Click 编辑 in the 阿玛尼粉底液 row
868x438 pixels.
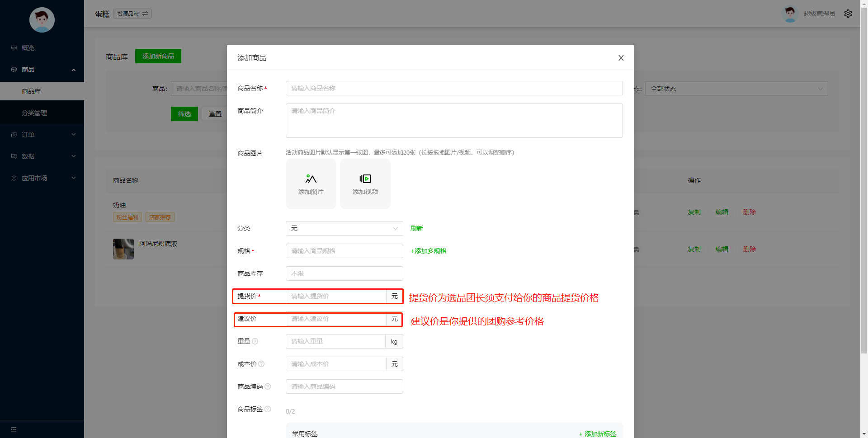(x=722, y=249)
